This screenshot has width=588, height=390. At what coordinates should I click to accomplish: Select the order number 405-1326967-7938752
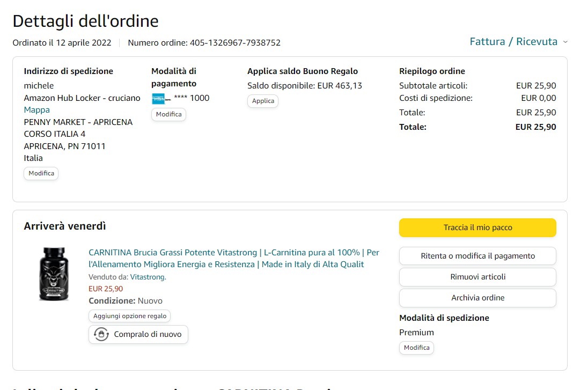pos(235,43)
